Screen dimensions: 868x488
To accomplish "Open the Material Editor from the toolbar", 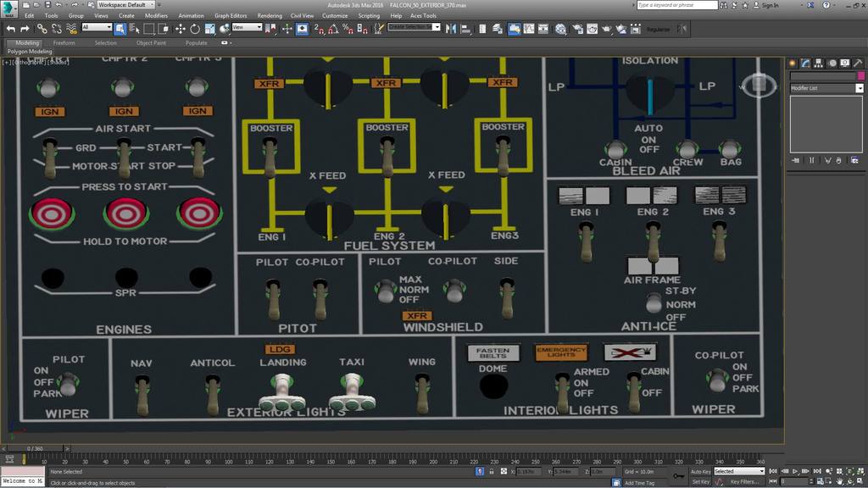I will pos(560,29).
